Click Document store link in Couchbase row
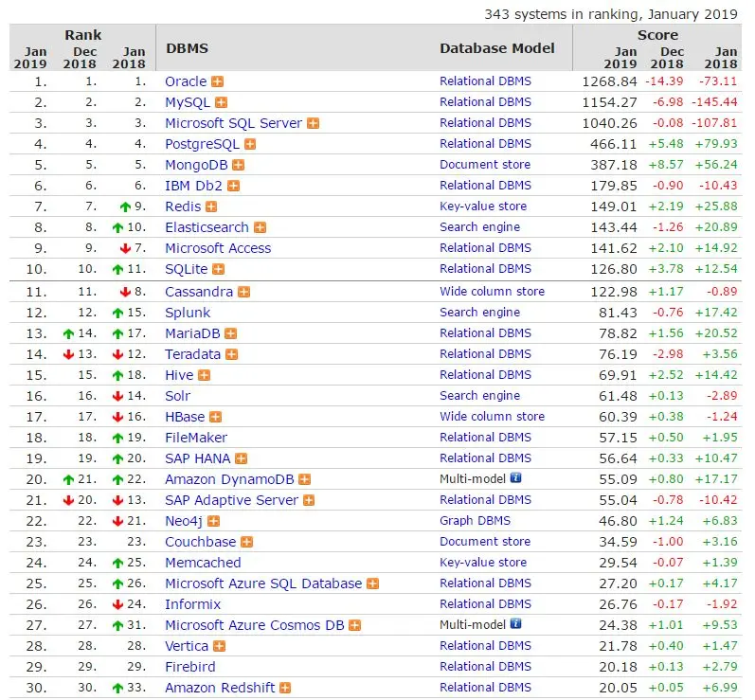Screen dimensions: 755x700 pos(485,542)
